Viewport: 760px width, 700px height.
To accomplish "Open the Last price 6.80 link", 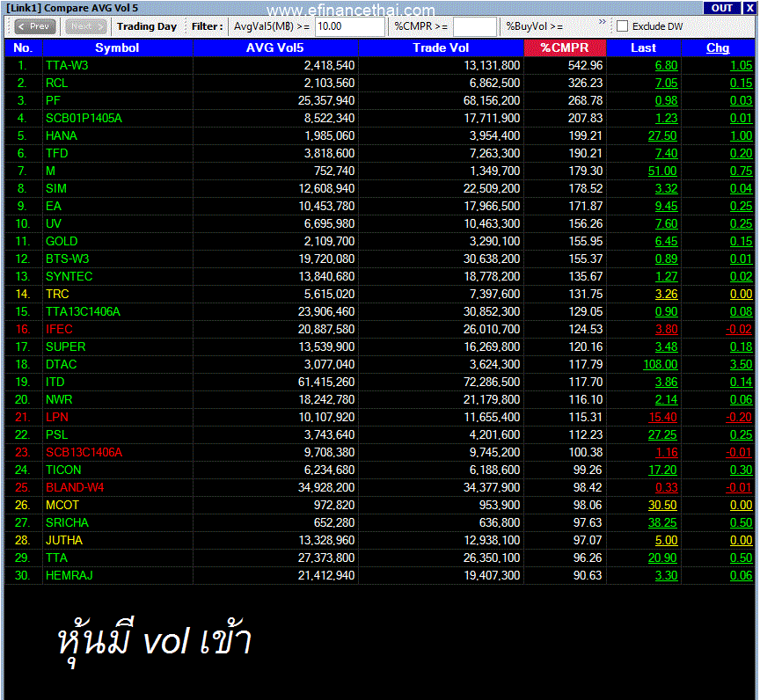I will click(666, 65).
